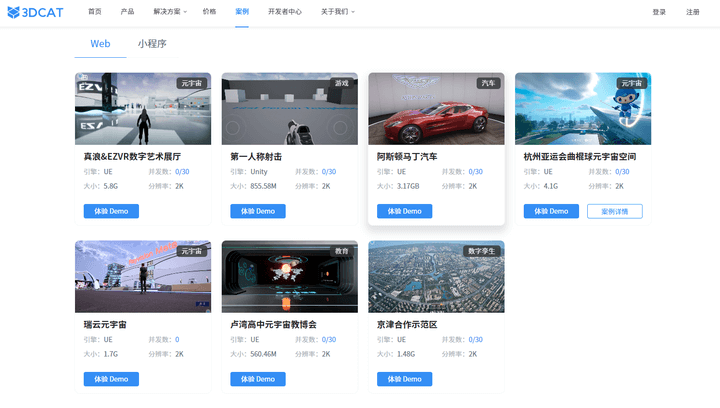The image size is (720, 408).
Task: Launch 体验 Demo for 瑞云元宇宙
Action: click(x=111, y=379)
